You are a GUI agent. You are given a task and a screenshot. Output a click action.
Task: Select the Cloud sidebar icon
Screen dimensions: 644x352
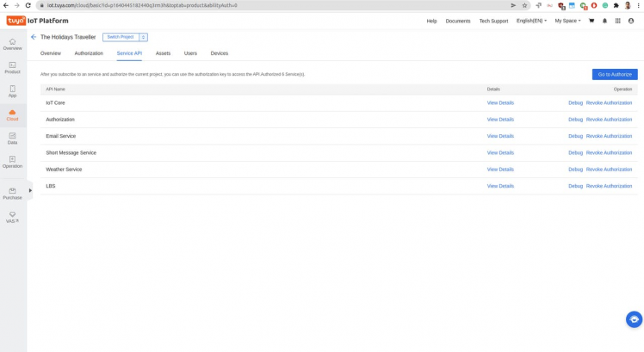(12, 115)
